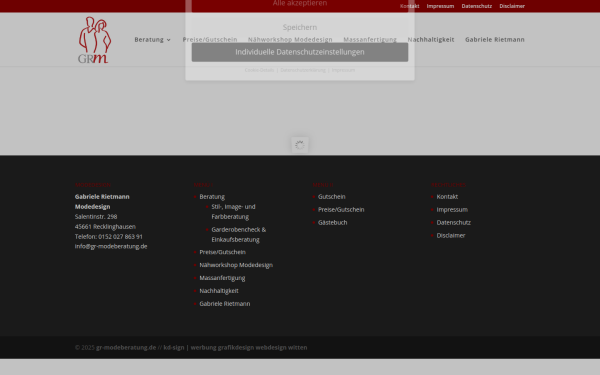Open Impressum link in cookie dialog

click(343, 70)
